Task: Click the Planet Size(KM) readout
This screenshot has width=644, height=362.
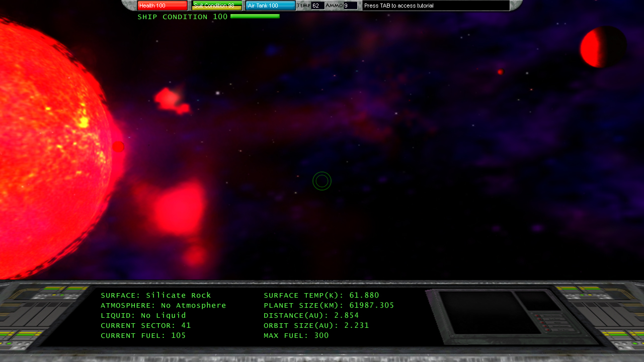Action: click(329, 306)
